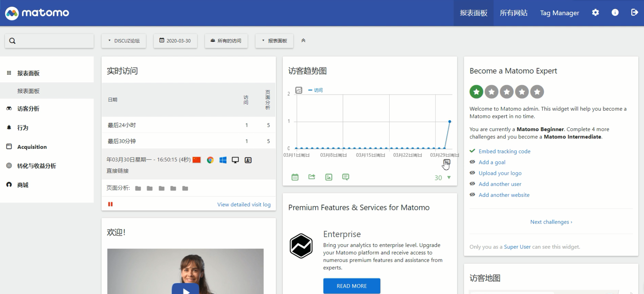Click the Matomo logo

click(37, 13)
